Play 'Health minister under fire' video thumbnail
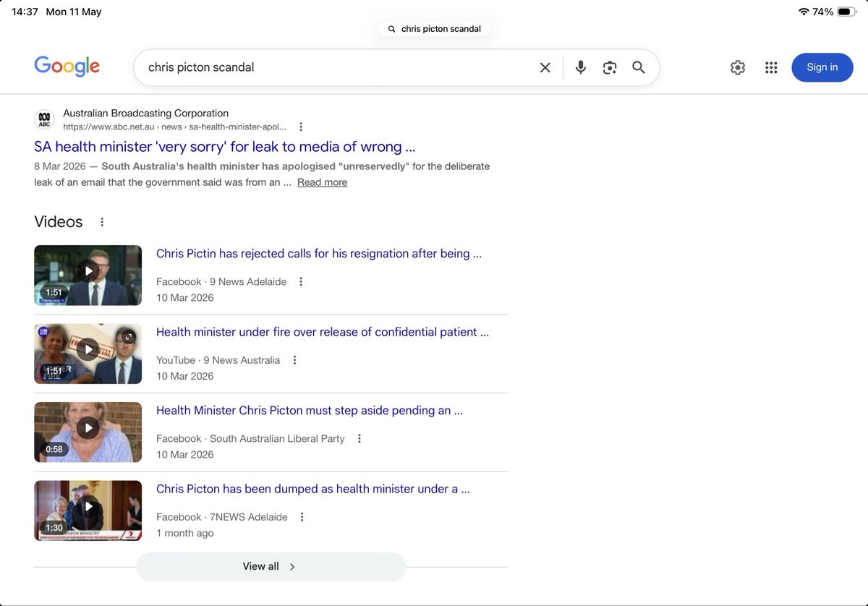Viewport: 868px width, 606px height. pyautogui.click(x=88, y=354)
